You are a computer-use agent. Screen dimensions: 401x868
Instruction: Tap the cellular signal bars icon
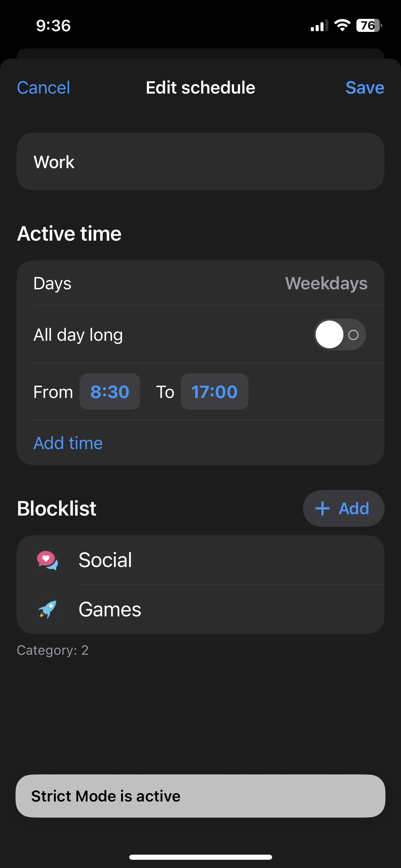click(319, 26)
